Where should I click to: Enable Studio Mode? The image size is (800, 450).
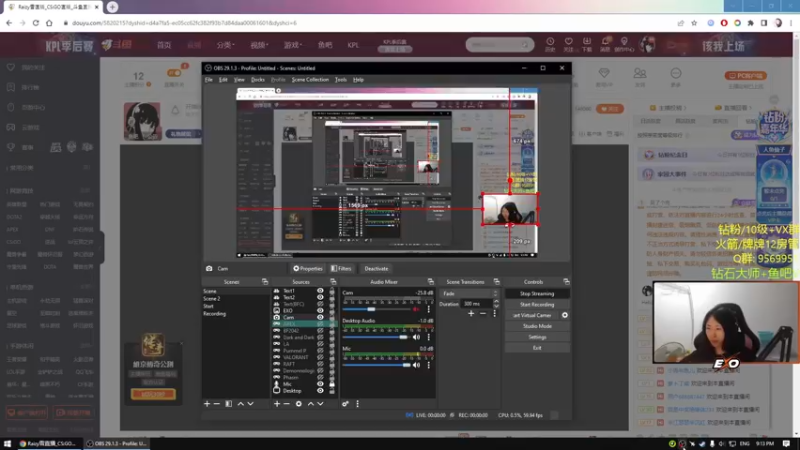pos(537,326)
